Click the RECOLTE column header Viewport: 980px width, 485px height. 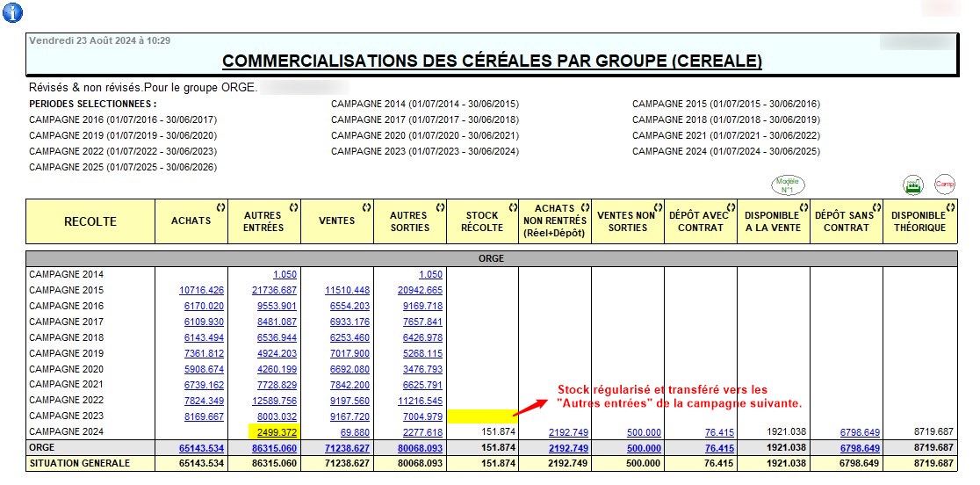[90, 221]
